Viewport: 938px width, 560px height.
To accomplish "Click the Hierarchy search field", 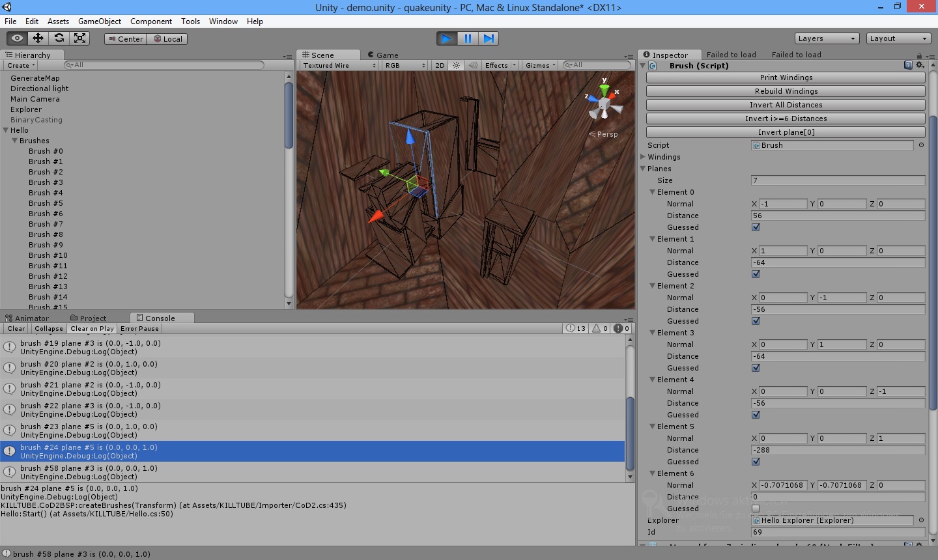I will [x=164, y=65].
